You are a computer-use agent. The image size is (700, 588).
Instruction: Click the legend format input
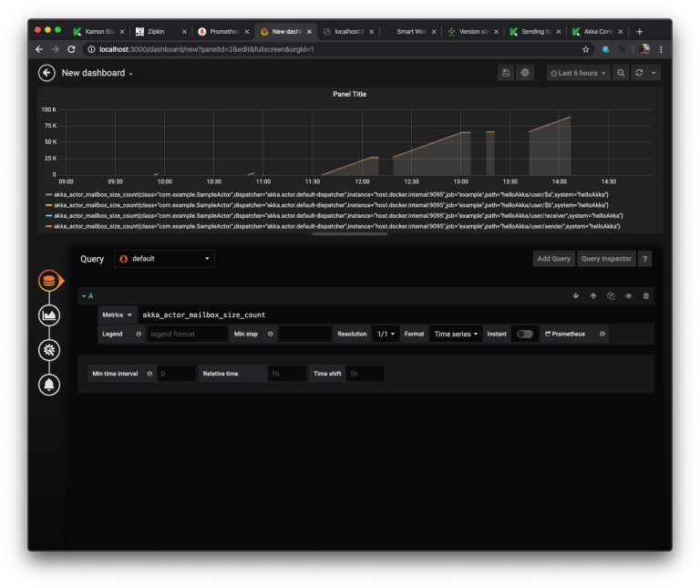tap(187, 334)
